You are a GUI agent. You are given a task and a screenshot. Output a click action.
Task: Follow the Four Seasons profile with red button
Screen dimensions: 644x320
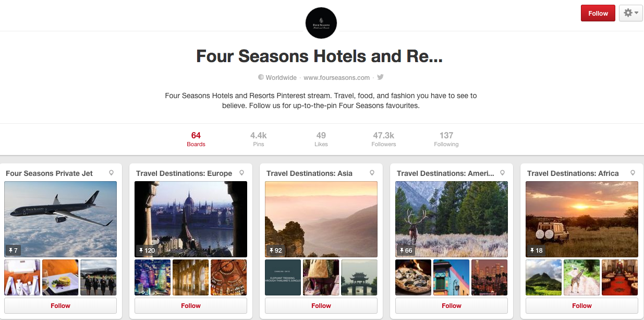pyautogui.click(x=598, y=13)
